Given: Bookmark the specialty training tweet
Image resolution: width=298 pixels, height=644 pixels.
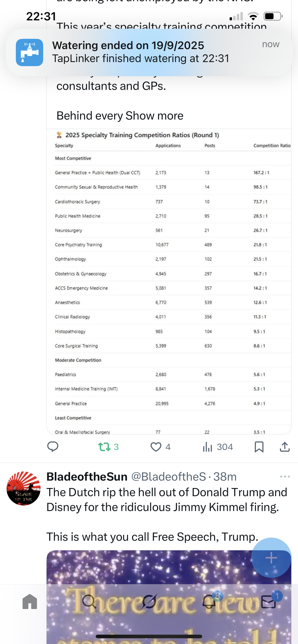Looking at the screenshot, I should 259,447.
